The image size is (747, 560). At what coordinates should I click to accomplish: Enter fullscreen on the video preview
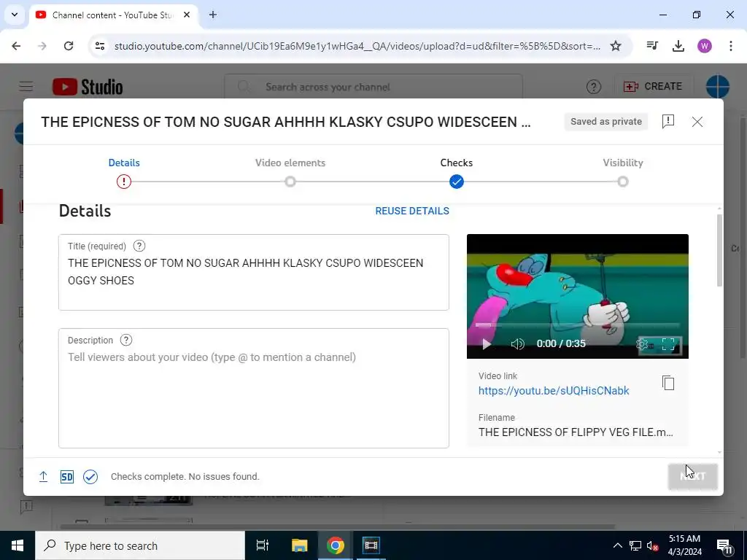668,344
